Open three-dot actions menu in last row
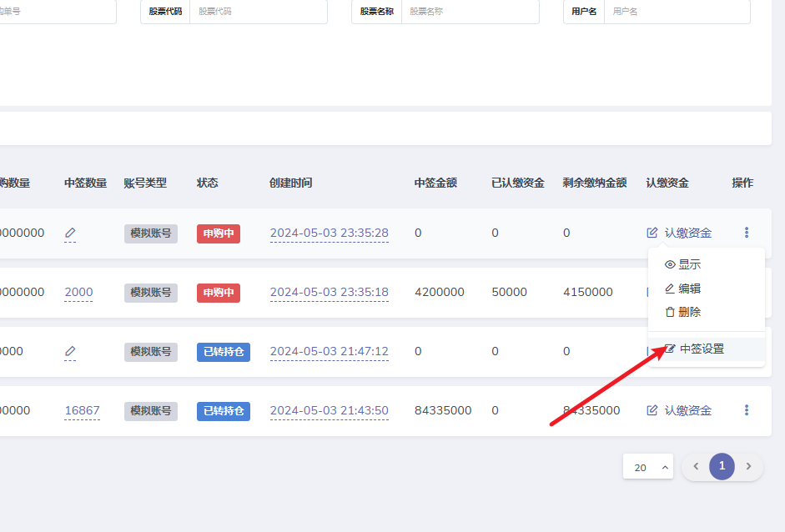The width and height of the screenshot is (785, 532). coord(747,410)
